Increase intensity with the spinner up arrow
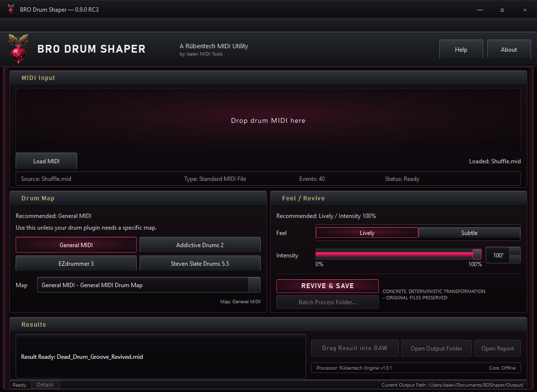The height and width of the screenshot is (392, 537). (x=515, y=251)
